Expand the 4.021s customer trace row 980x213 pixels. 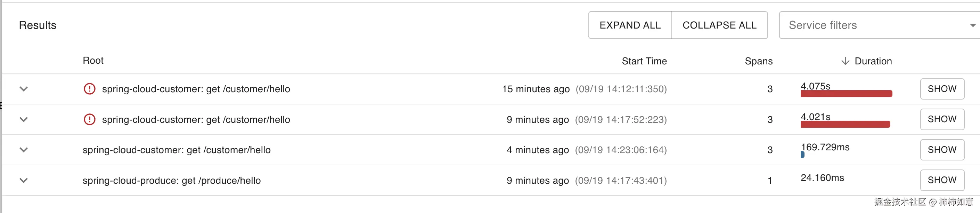(x=24, y=120)
